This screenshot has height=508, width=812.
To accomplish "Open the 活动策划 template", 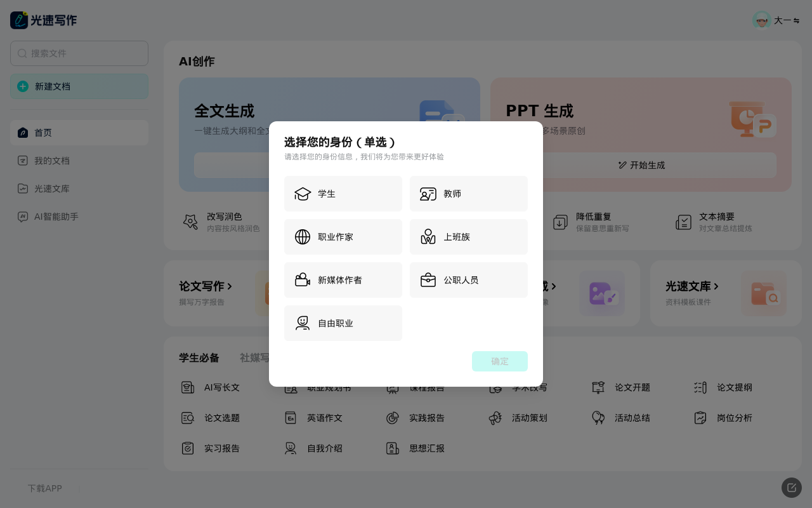I will 518,418.
